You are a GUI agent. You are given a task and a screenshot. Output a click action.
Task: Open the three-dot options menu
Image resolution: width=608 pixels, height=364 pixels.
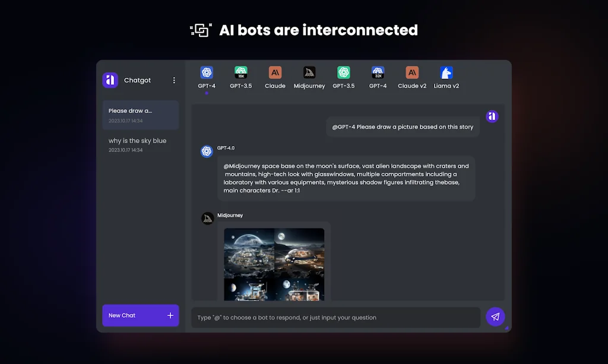(174, 80)
